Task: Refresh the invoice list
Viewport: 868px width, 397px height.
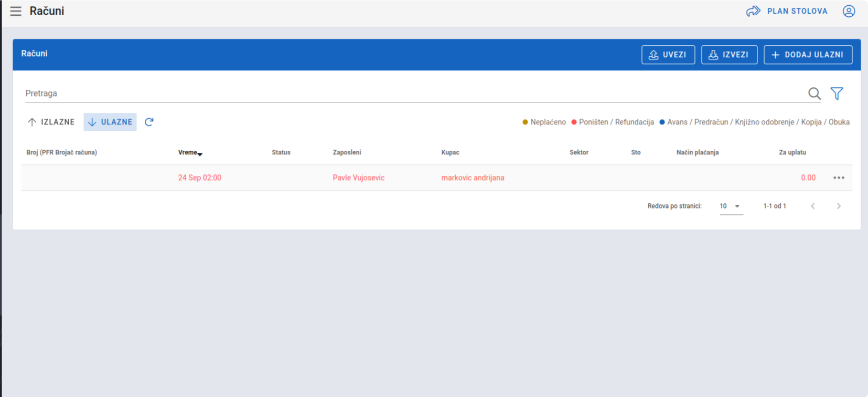Action: pos(149,122)
